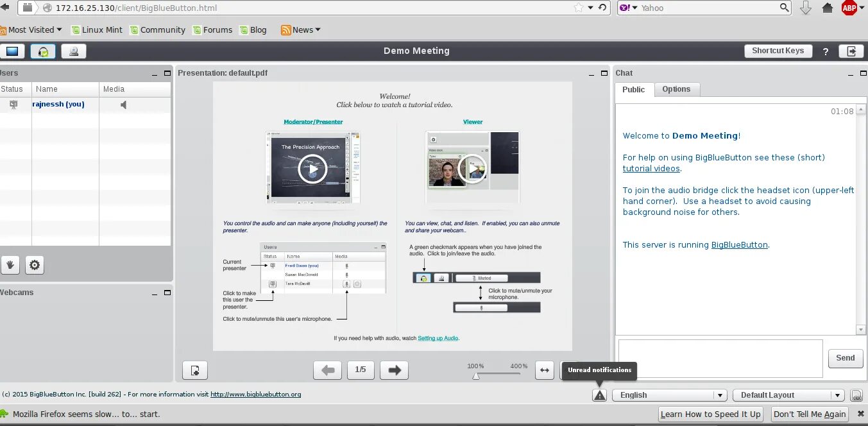The image size is (868, 426).
Task: Click the Firefox home icon
Action: [x=828, y=8]
